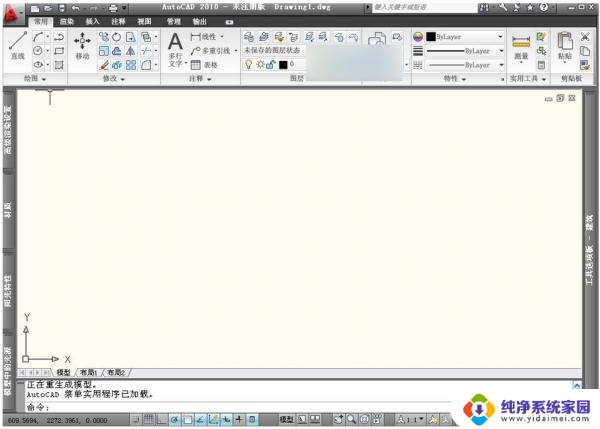Click the Polyline tool icon

59,37
